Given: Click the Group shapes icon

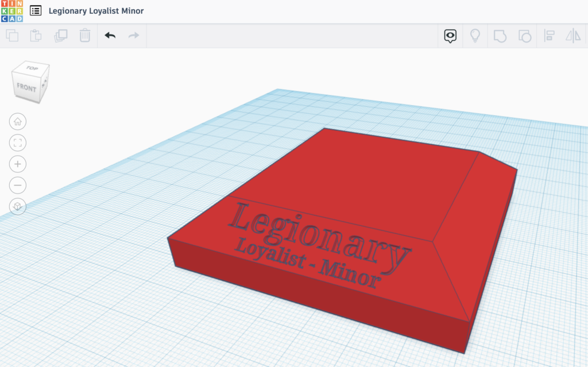Looking at the screenshot, I should 500,36.
